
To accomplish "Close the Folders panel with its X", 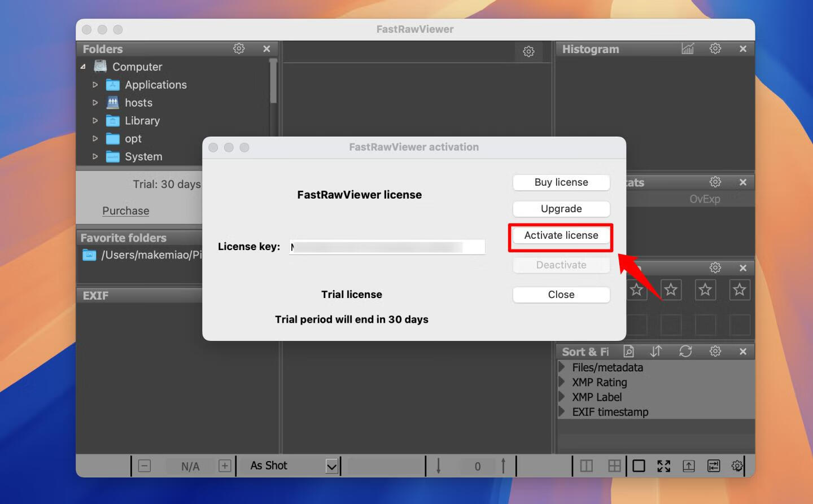I will tap(266, 49).
